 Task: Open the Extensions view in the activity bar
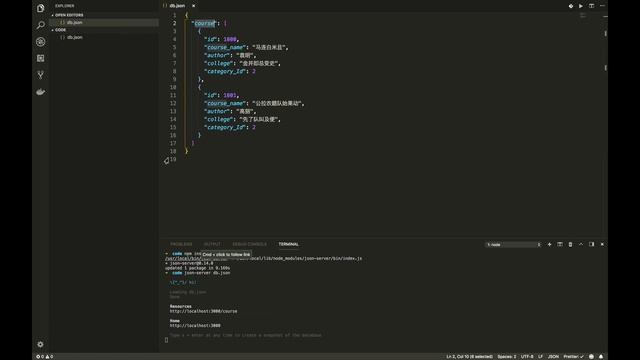(40, 58)
